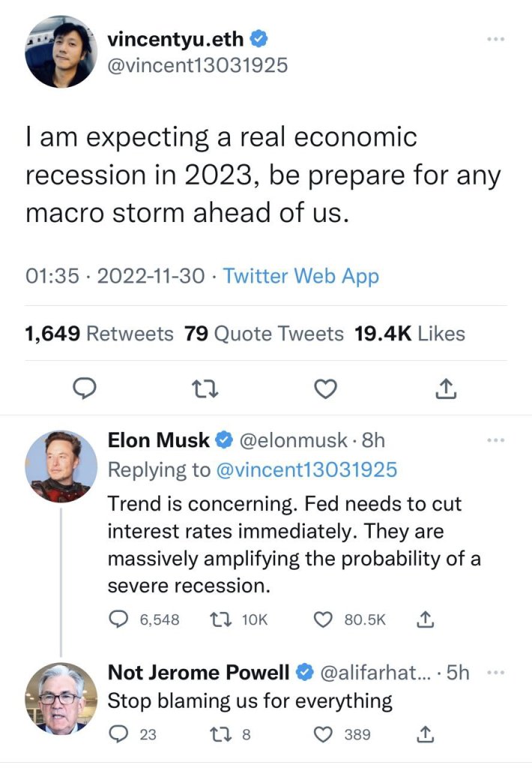Open comments on Elon Musk's reply

point(120,619)
